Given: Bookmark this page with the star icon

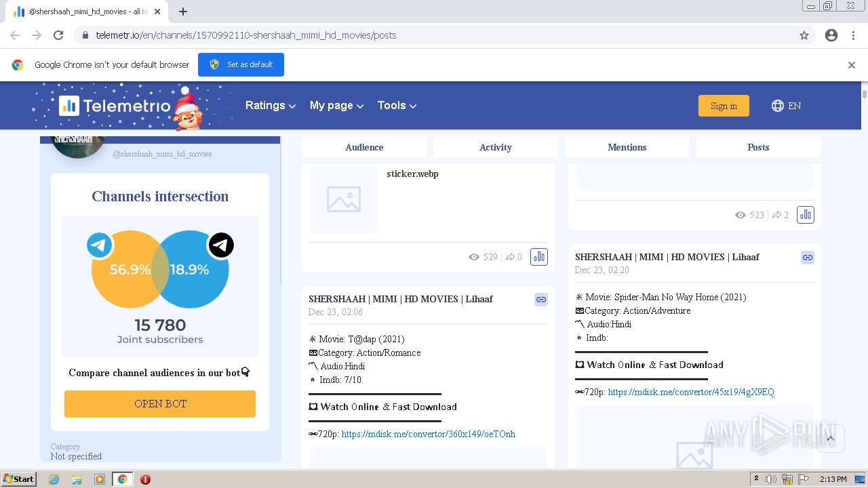Looking at the screenshot, I should [804, 35].
